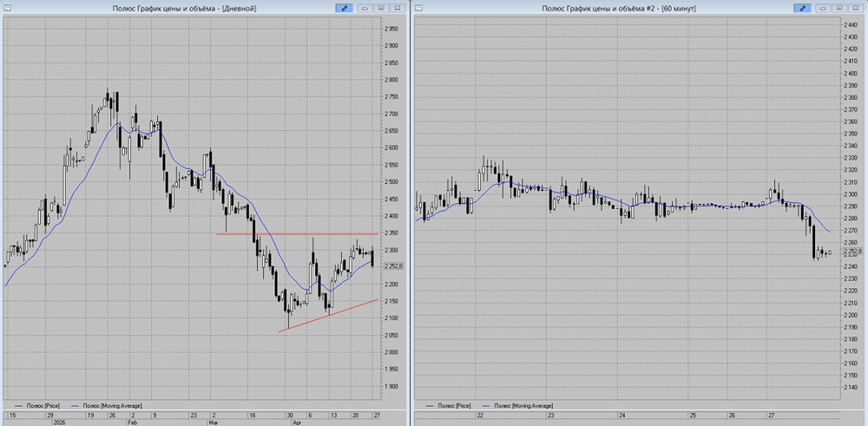Screen dimensions: 868x426
Task: Click the 2252,8 price marker on the hourly axis
Action: tap(852, 251)
